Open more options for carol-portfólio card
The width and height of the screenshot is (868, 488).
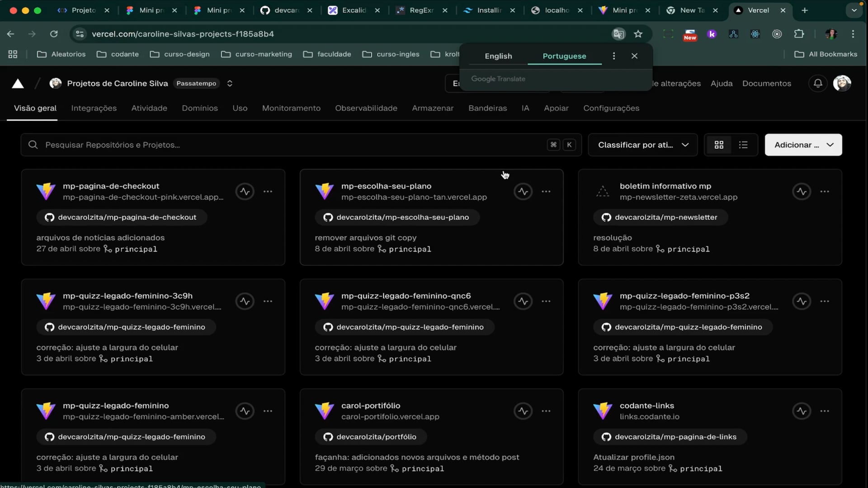coord(546,411)
